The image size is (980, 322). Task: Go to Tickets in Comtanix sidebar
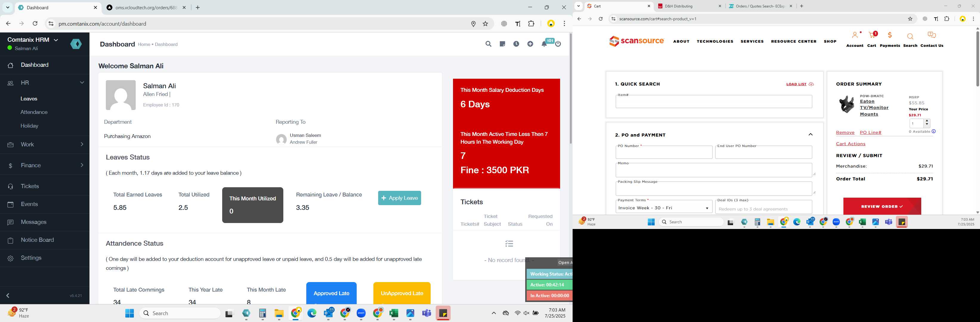pos(30,186)
